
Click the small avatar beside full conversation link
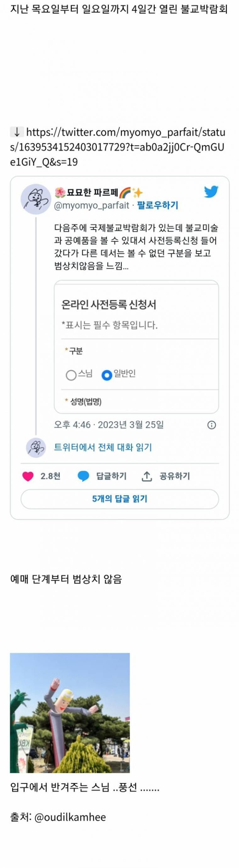(36, 448)
